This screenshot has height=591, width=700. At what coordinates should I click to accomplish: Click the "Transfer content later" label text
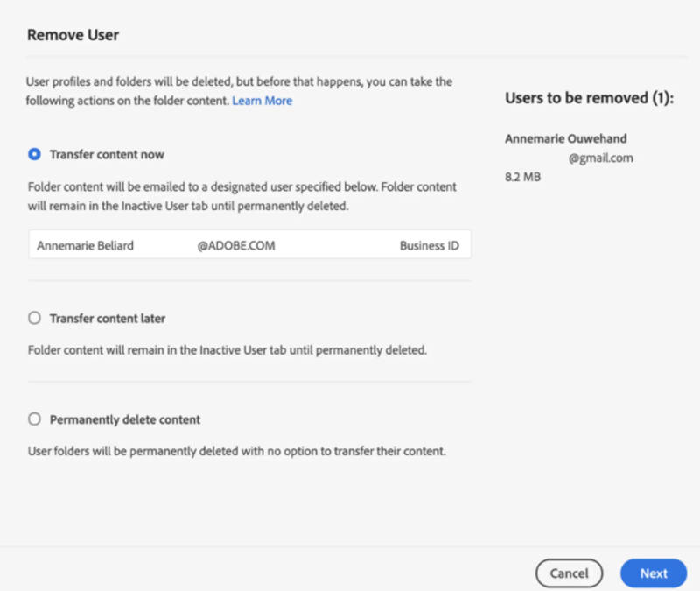pyautogui.click(x=108, y=319)
